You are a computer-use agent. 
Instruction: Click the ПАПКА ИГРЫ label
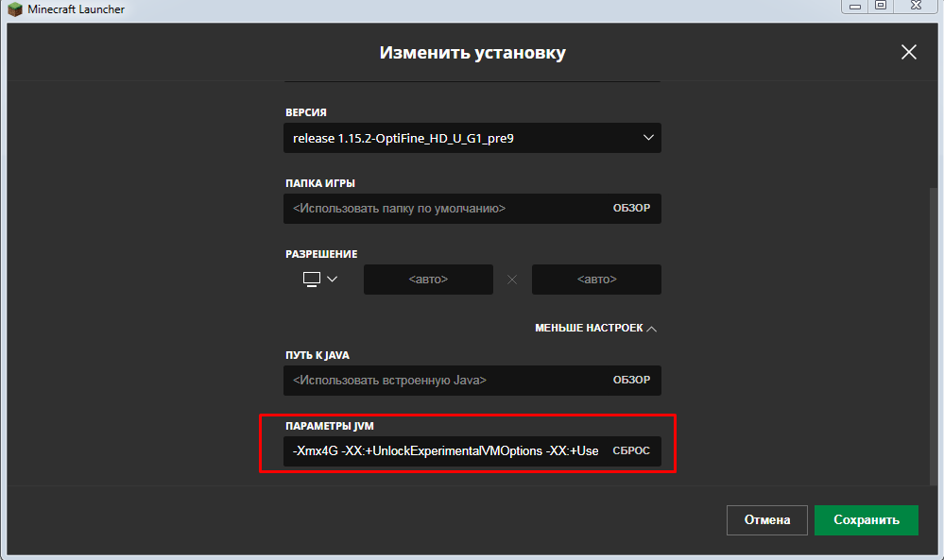coord(319,183)
